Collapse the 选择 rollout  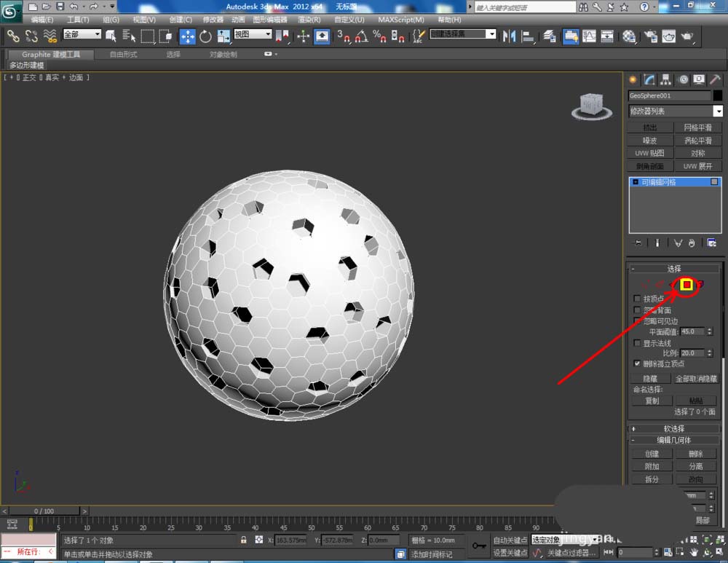675,269
